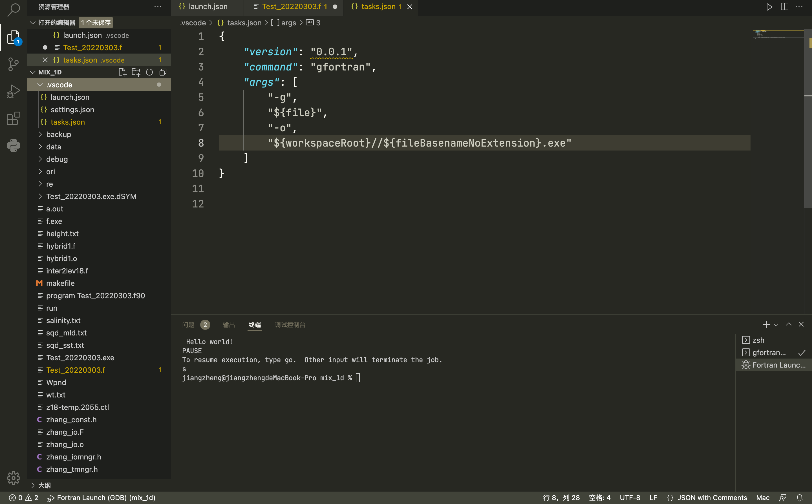Open the notifications bell in status bar

click(799, 498)
